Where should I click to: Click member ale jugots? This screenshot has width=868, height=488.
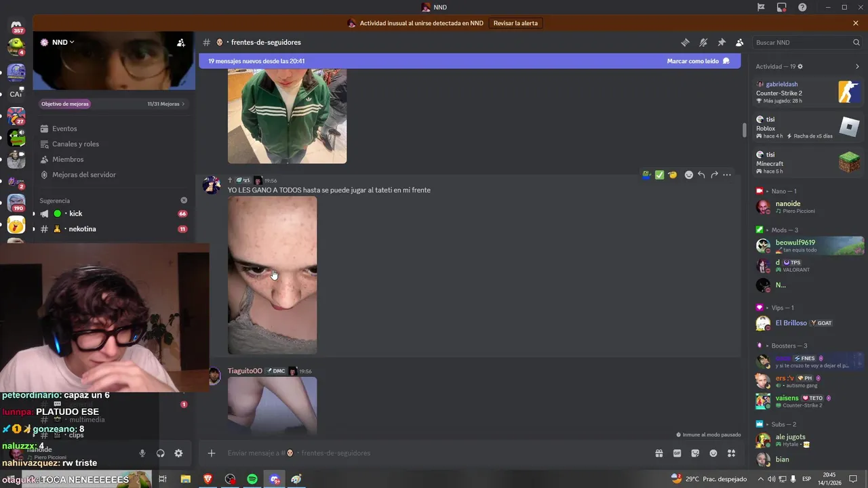808,440
